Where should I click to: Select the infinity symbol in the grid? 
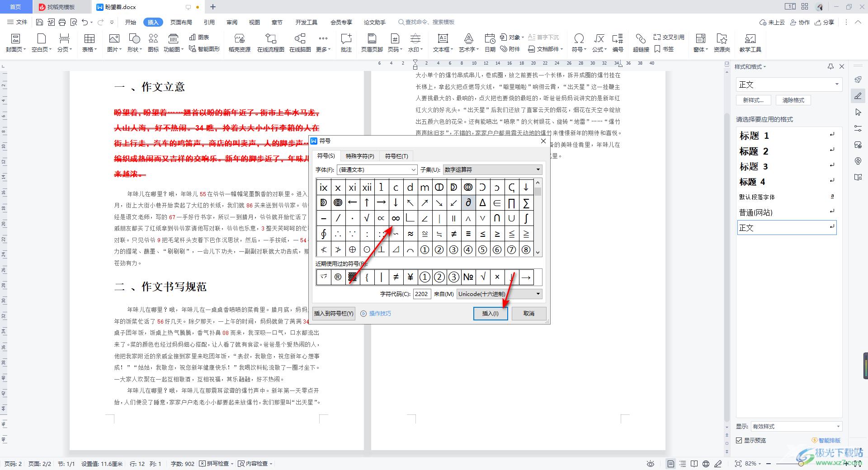click(x=396, y=218)
